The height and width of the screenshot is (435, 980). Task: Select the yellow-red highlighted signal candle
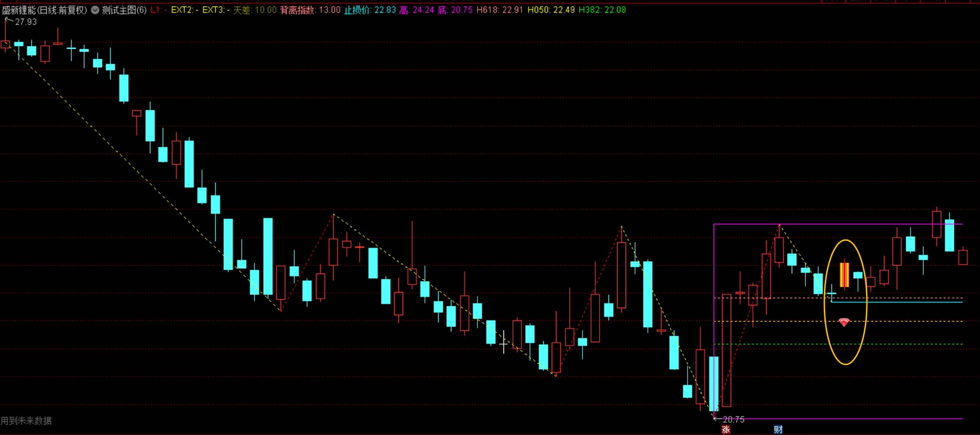pos(845,275)
